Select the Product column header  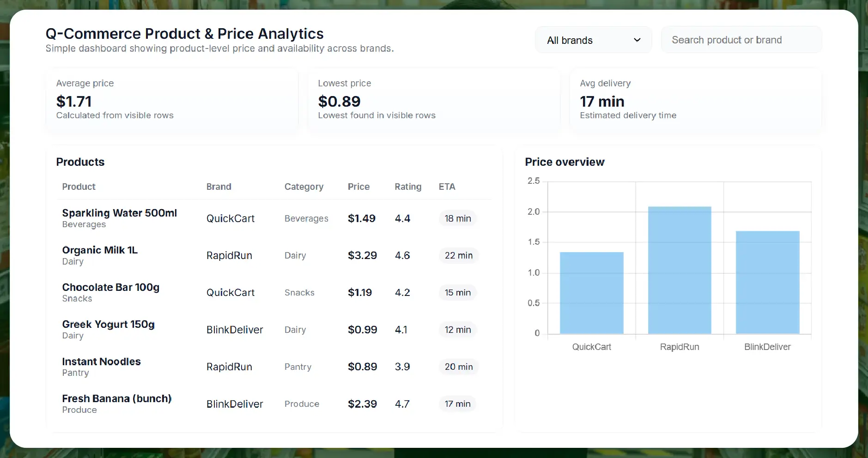click(79, 187)
